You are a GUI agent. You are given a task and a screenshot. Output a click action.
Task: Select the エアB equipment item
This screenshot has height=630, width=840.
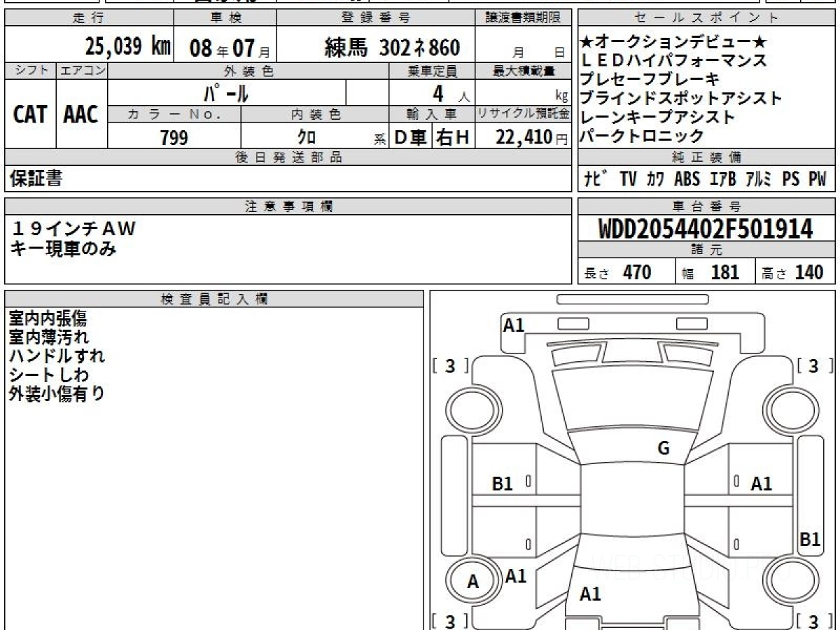click(x=723, y=179)
